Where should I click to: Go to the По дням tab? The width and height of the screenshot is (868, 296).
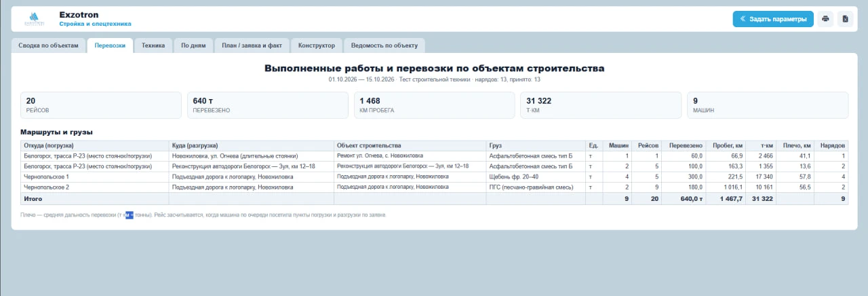pos(193,45)
